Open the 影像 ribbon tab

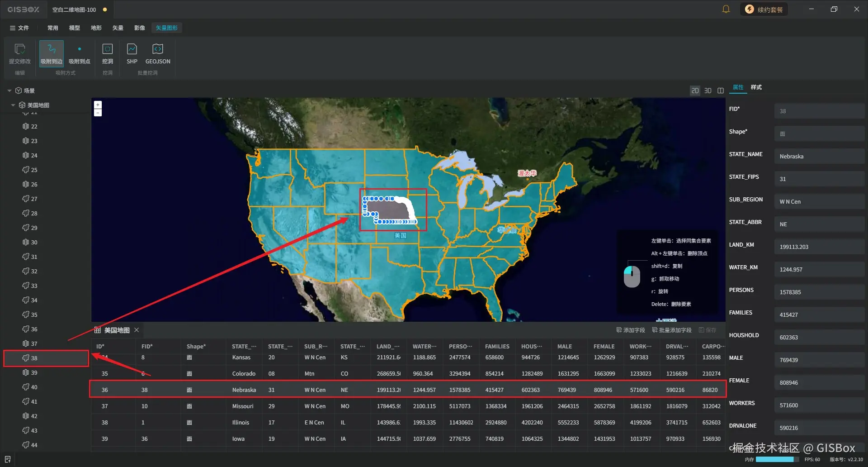(140, 28)
